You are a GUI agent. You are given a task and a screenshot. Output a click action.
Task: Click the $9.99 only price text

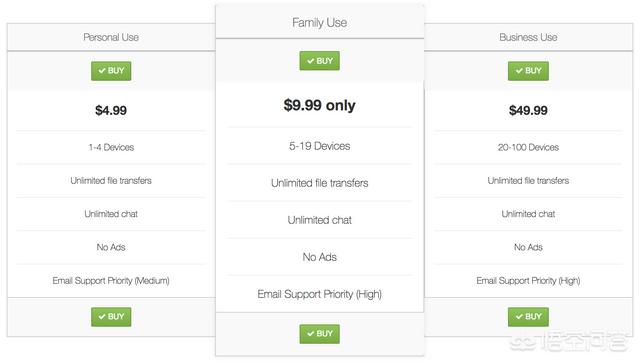tap(320, 105)
